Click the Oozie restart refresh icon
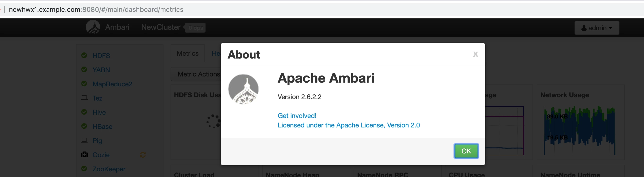This screenshot has width=644, height=177. click(x=143, y=155)
